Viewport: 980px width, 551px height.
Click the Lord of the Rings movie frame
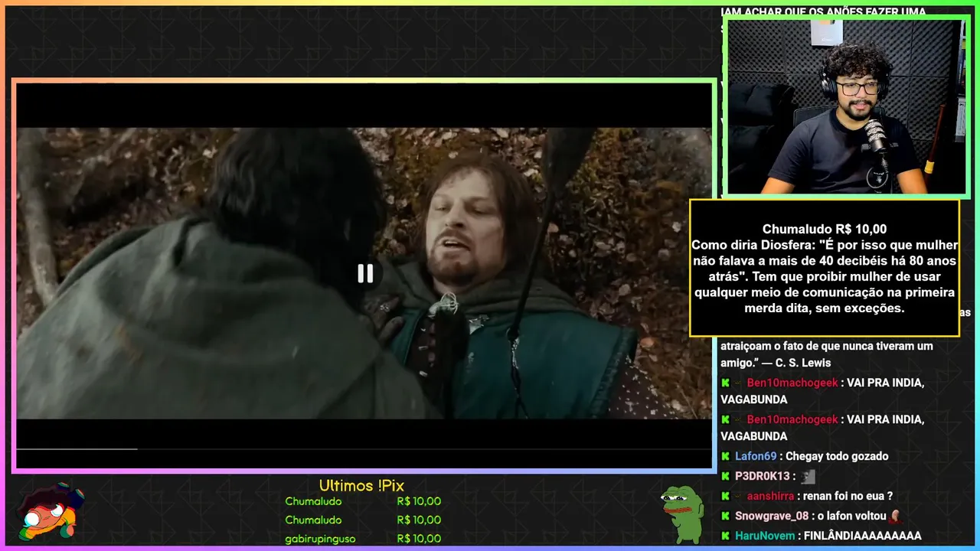coord(364,273)
